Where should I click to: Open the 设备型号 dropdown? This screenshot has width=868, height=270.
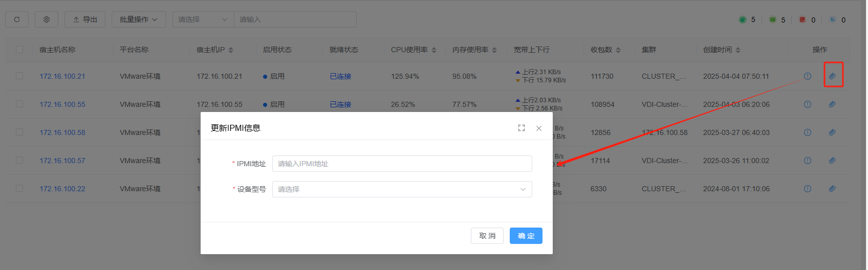(402, 189)
